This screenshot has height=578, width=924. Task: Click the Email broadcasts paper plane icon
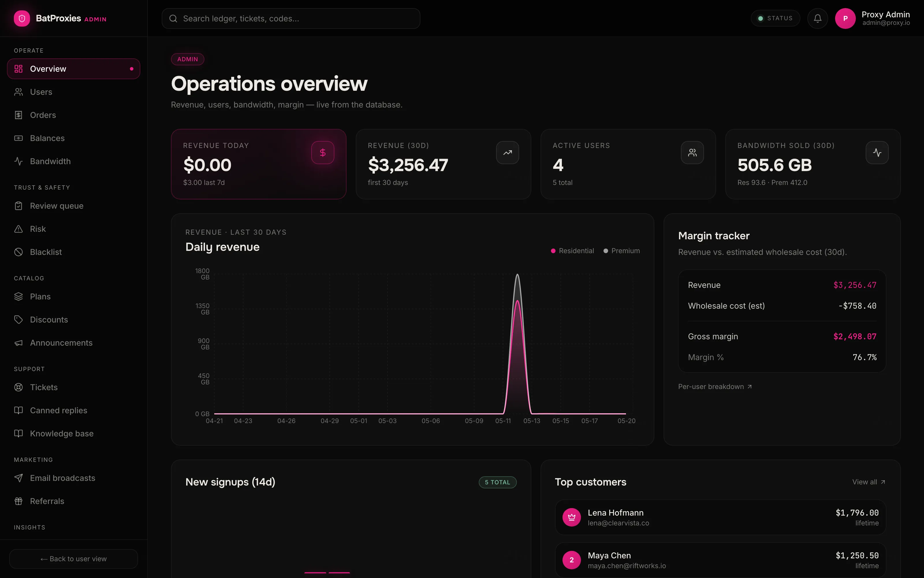(x=18, y=478)
